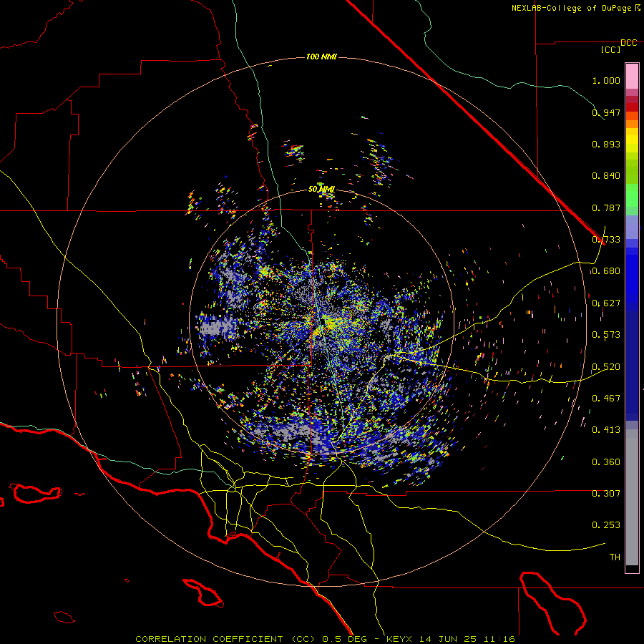Click the 1.000 value on the color scale
644x644 pixels.
click(x=606, y=80)
